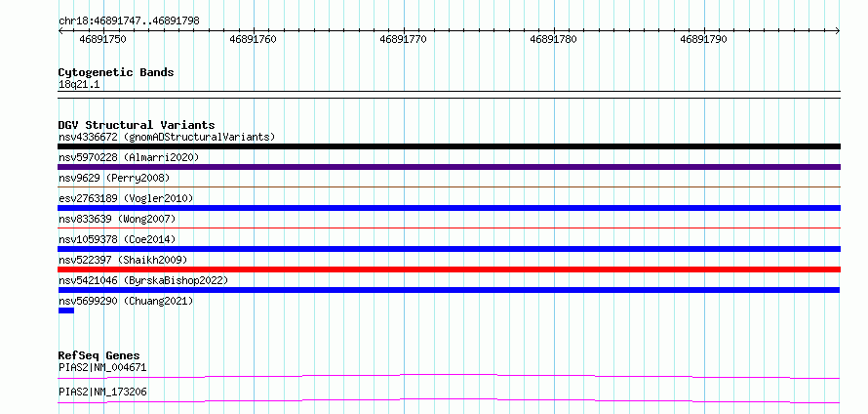Open variant nsv1059378 Coe2014 label

[117, 239]
